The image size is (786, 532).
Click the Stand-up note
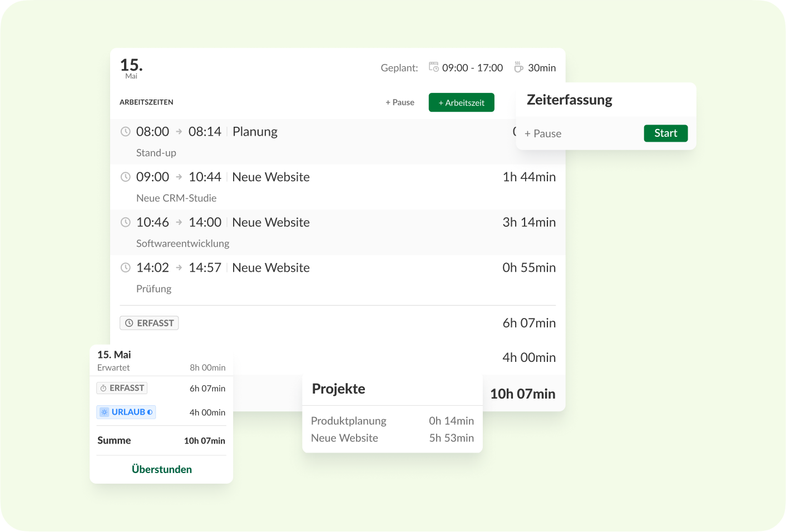(156, 153)
